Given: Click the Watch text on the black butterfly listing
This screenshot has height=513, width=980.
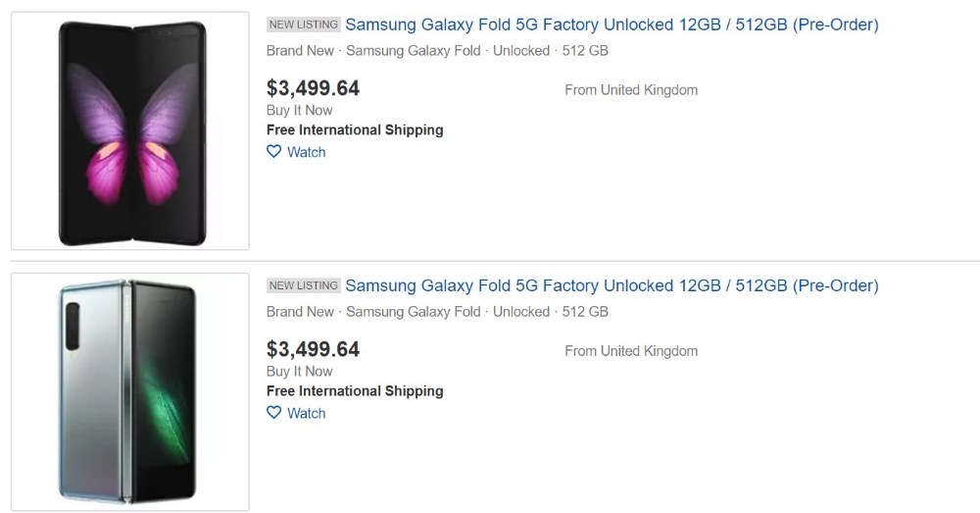Looking at the screenshot, I should pos(307,152).
